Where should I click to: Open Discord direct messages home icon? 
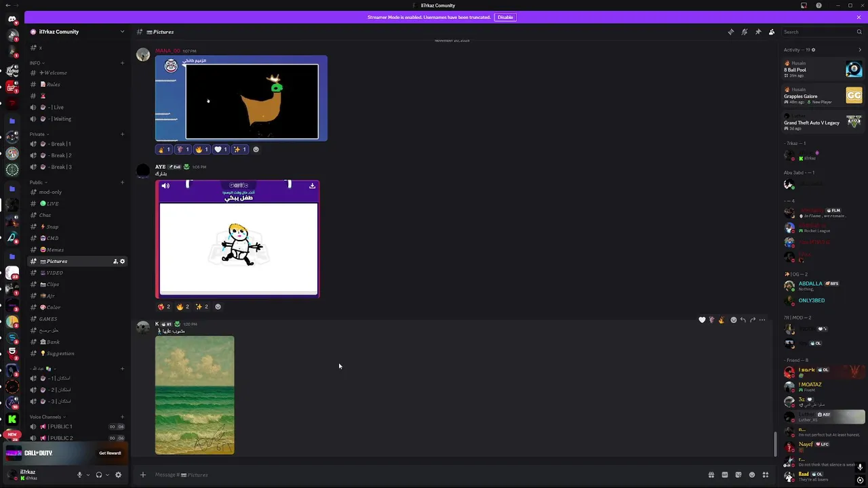coord(12,20)
